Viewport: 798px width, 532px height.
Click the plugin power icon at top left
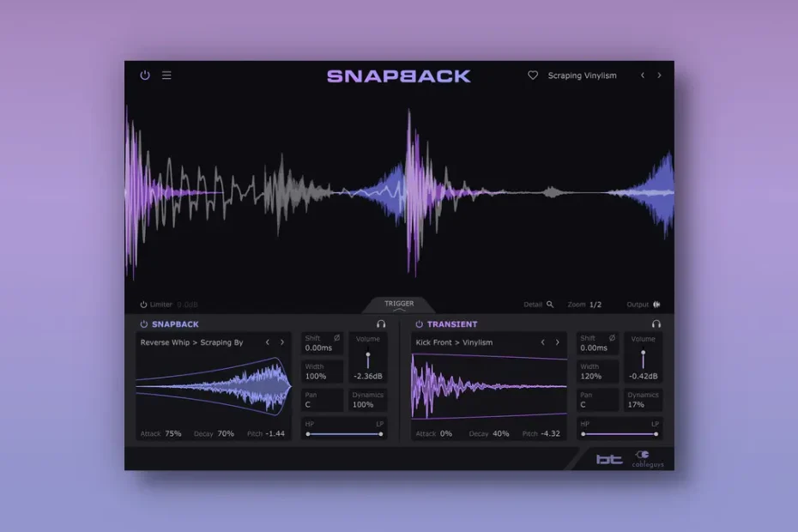pyautogui.click(x=145, y=76)
